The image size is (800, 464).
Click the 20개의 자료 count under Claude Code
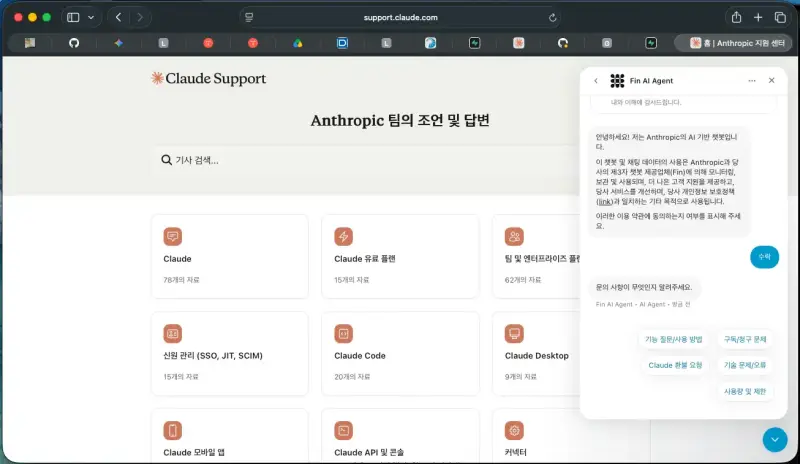(352, 377)
